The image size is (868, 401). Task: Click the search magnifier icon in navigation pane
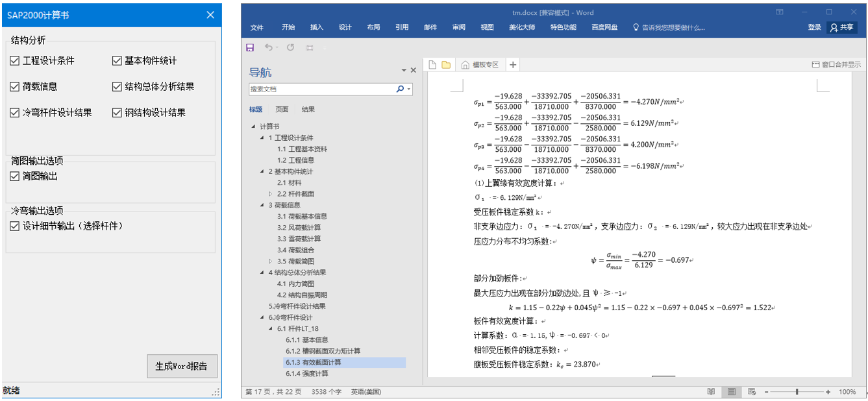(x=400, y=89)
